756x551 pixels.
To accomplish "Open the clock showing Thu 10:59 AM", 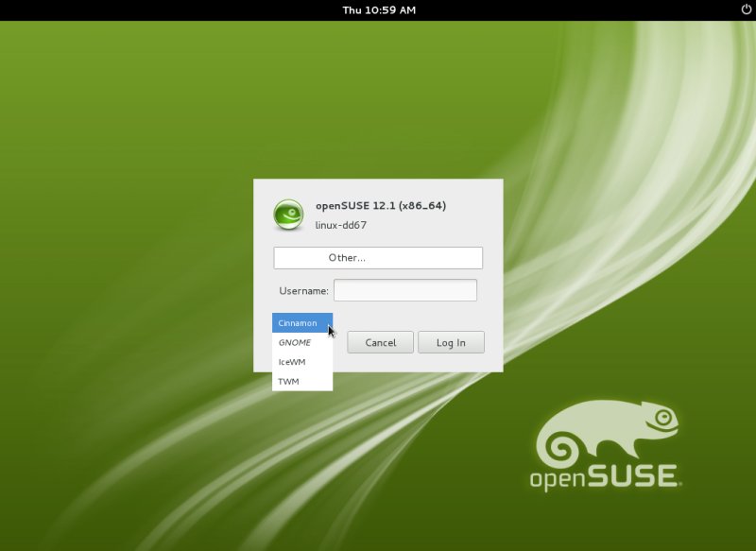I will pos(379,10).
